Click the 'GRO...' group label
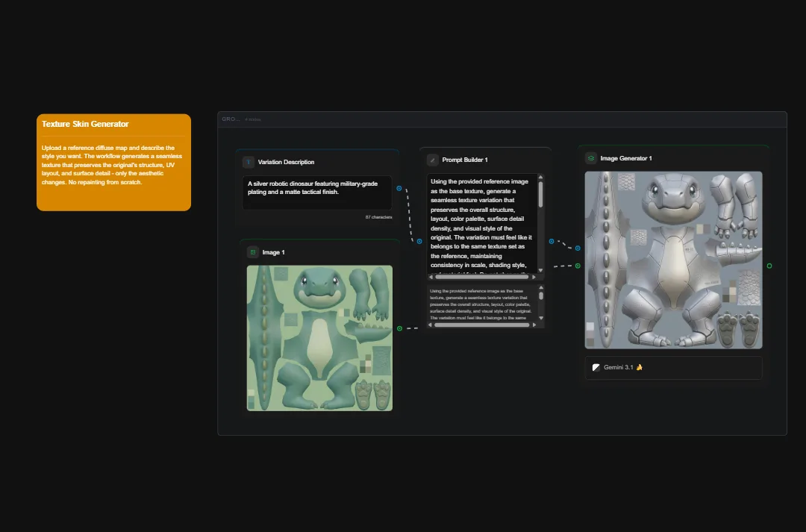806x532 pixels. tap(231, 119)
